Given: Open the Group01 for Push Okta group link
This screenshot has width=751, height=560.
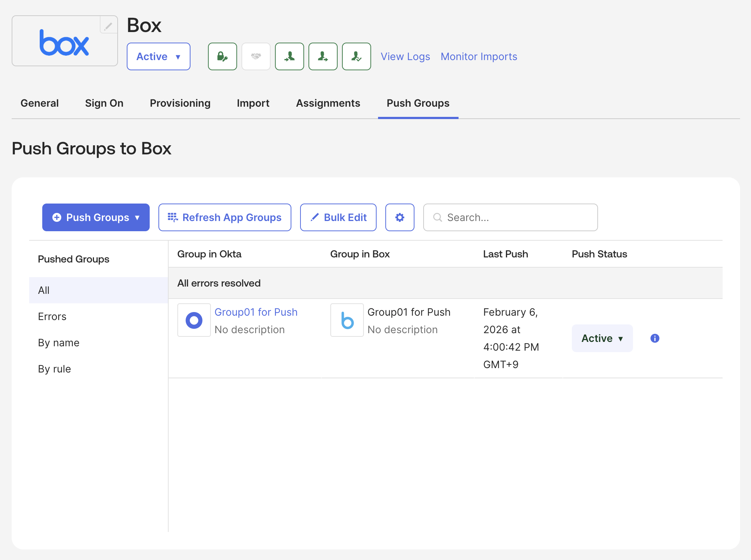Looking at the screenshot, I should pyautogui.click(x=256, y=312).
